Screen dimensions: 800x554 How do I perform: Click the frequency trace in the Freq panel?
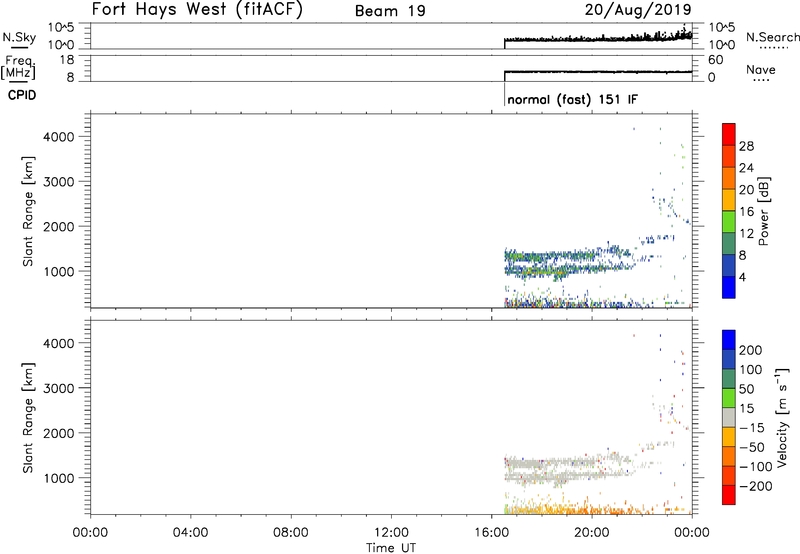tap(598, 72)
